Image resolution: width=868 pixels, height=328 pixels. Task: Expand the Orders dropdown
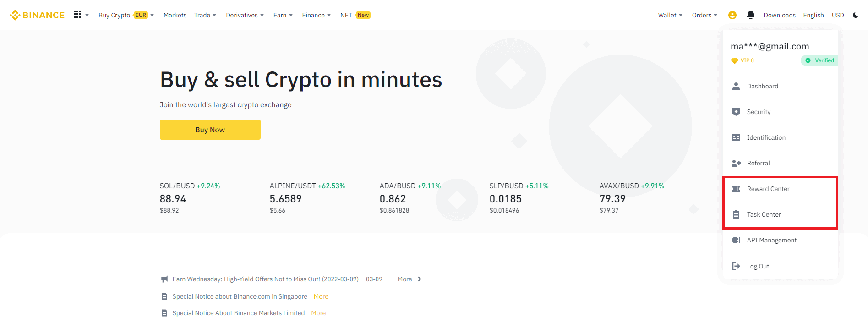tap(704, 15)
